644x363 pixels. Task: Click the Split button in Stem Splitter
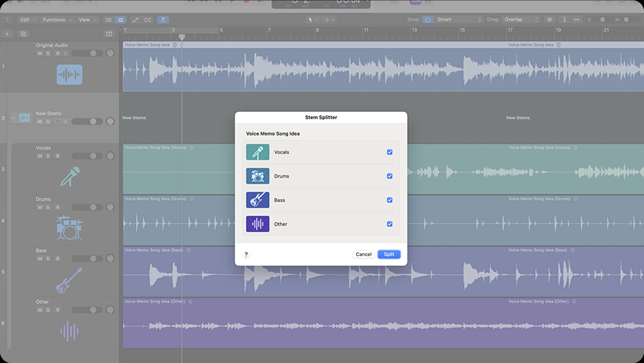pos(389,254)
